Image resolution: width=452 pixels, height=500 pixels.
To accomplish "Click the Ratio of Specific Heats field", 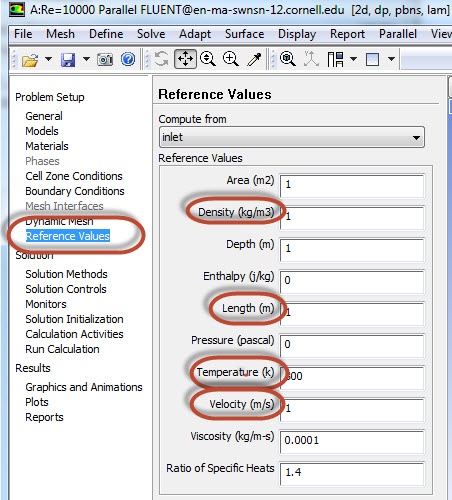I will 352,473.
